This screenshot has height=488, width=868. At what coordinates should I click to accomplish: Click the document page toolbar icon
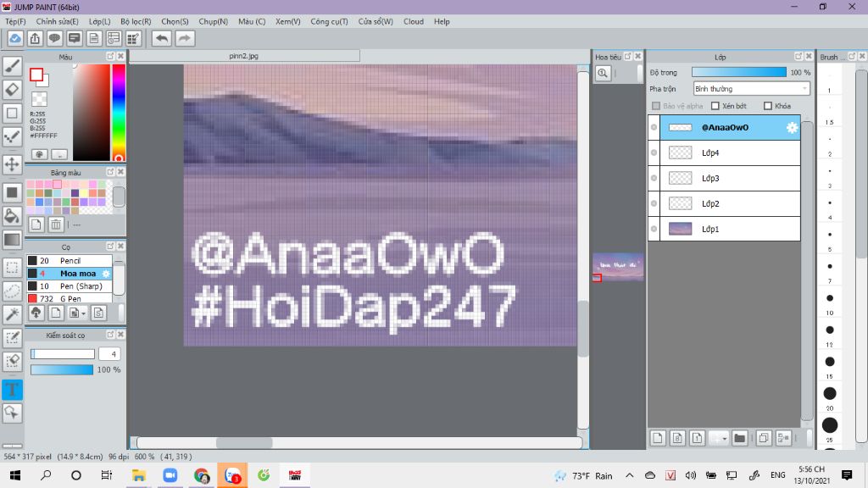(94, 38)
